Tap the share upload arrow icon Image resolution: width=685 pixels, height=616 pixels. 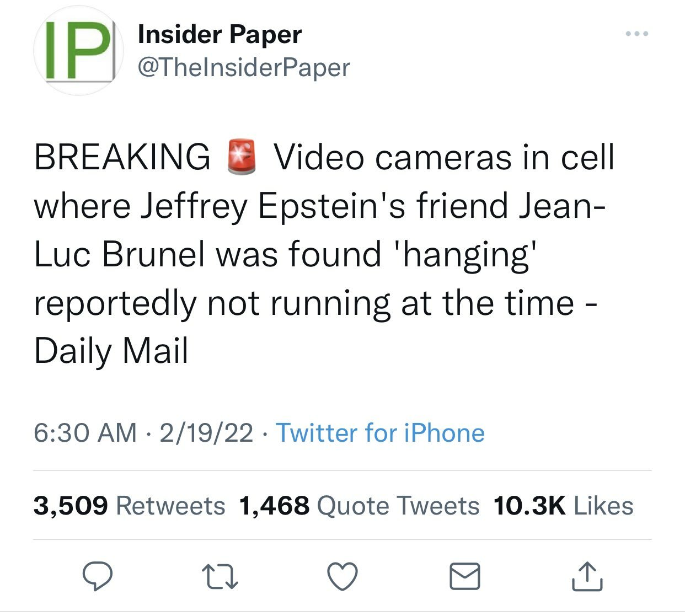(x=587, y=577)
